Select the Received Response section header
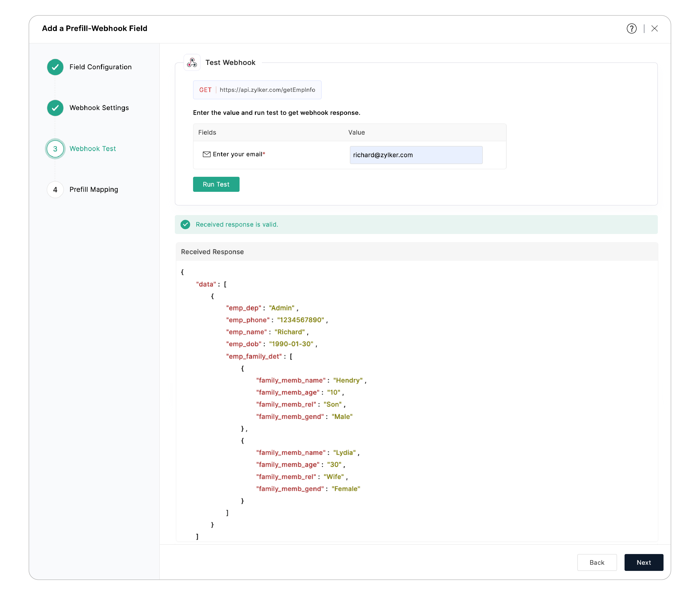 pyautogui.click(x=212, y=252)
